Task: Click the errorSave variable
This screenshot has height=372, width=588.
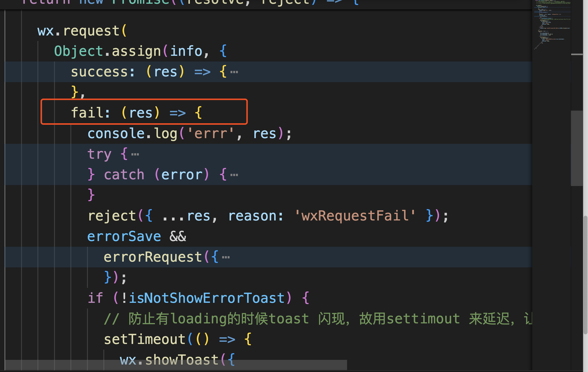Action: coord(124,236)
